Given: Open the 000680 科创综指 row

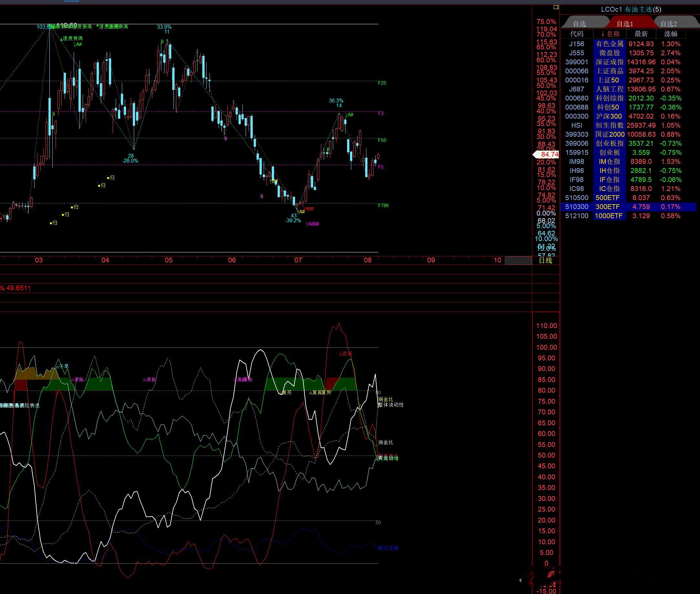Looking at the screenshot, I should [628, 98].
